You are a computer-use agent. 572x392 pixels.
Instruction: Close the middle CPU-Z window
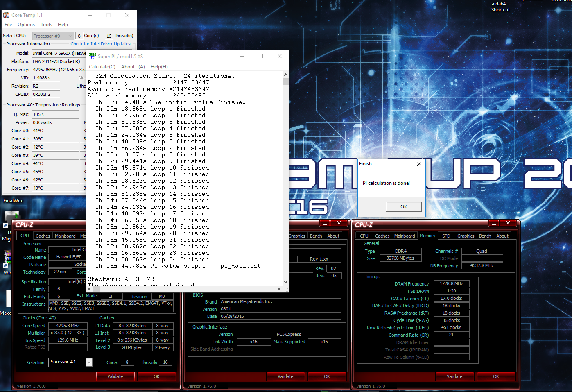tap(339, 223)
